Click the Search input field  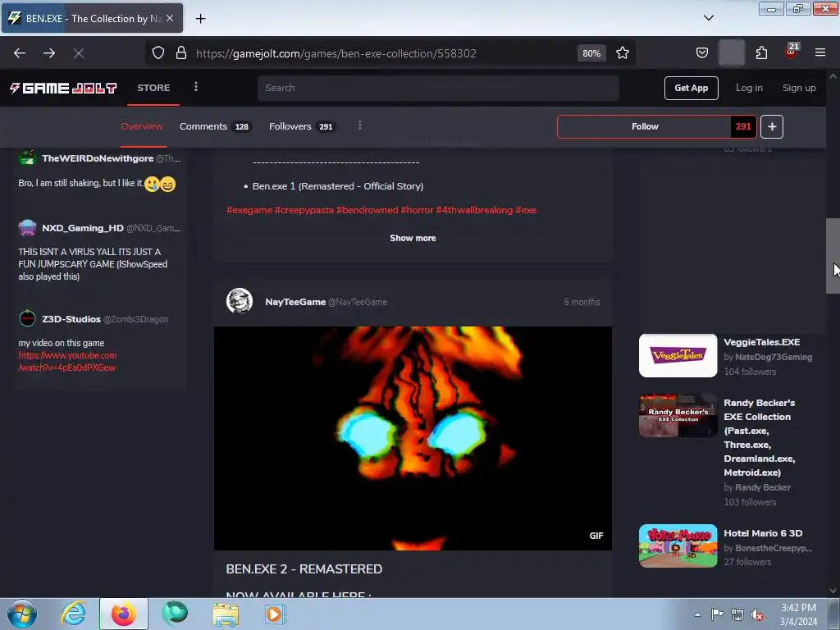coord(438,88)
